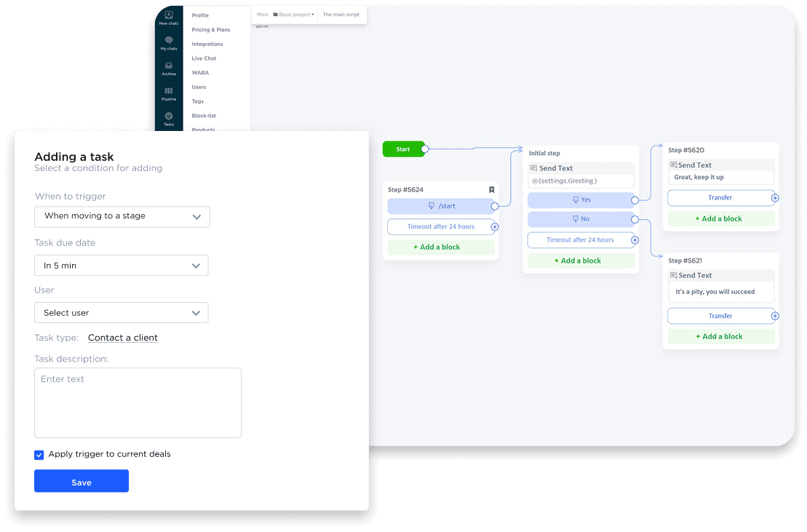Click the Great, keep it up text
Viewport: 807px width, 532px height.
(x=699, y=177)
